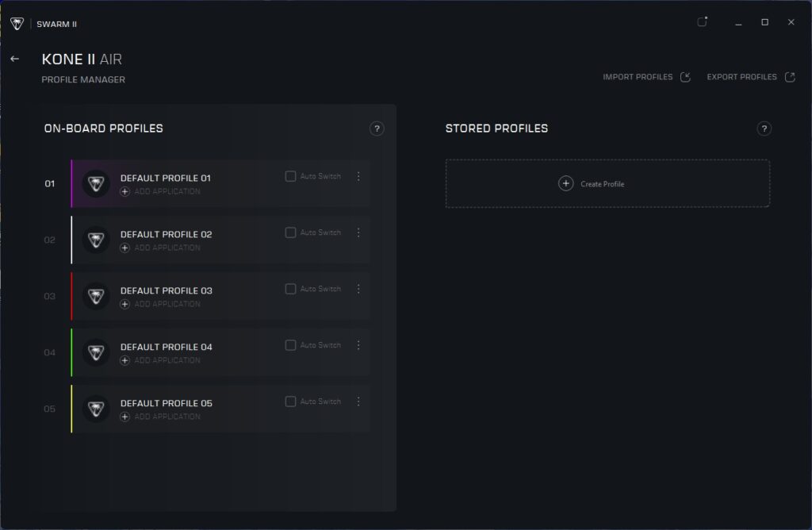
Task: Add application to Default Profile 02
Action: 160,248
